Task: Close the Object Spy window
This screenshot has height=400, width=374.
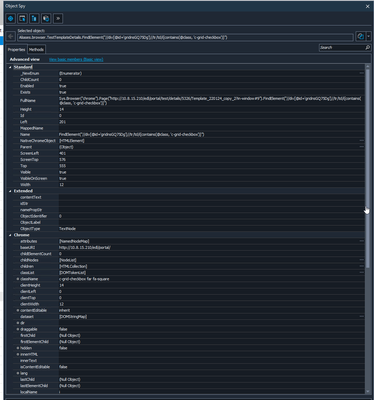Action: [x=368, y=6]
